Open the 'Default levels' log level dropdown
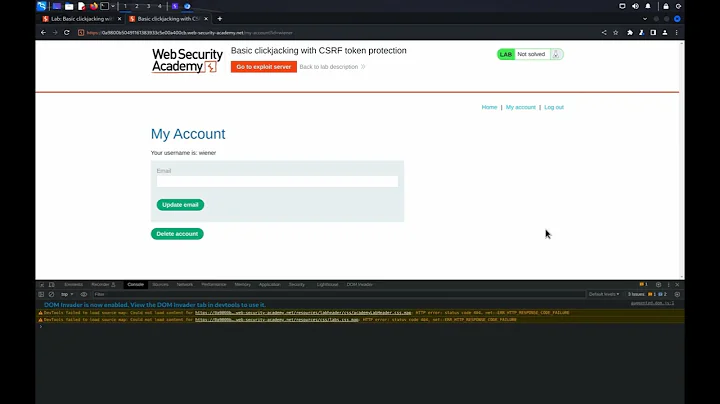The image size is (720, 404). click(604, 294)
